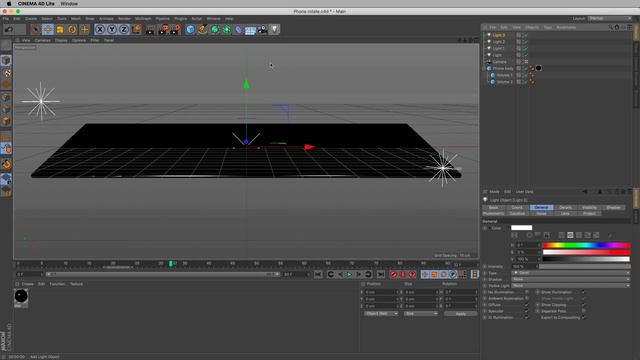Open the Layout dropdown at top right
The width and height of the screenshot is (640, 360).
(609, 19)
